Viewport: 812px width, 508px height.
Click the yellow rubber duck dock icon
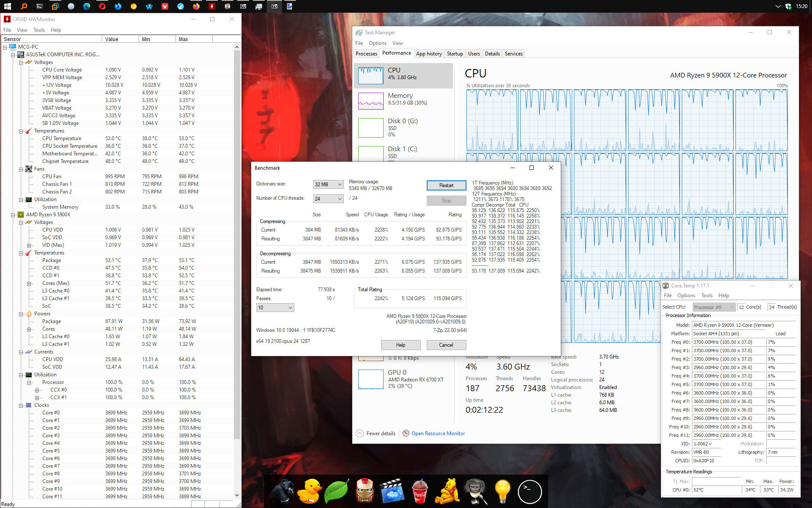pyautogui.click(x=309, y=491)
